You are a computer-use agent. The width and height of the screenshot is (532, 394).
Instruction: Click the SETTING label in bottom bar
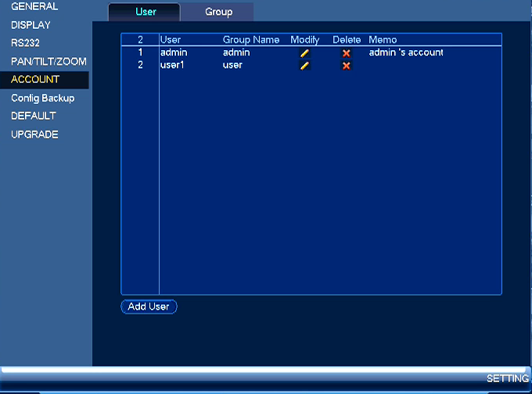pos(508,378)
